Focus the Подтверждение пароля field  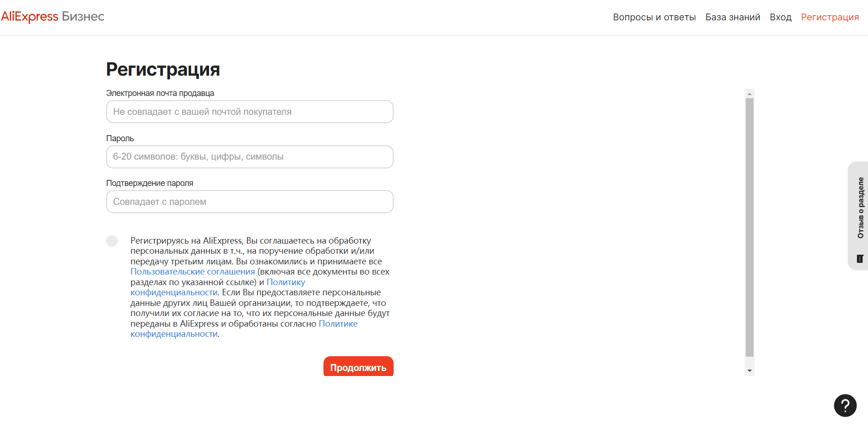tap(250, 202)
